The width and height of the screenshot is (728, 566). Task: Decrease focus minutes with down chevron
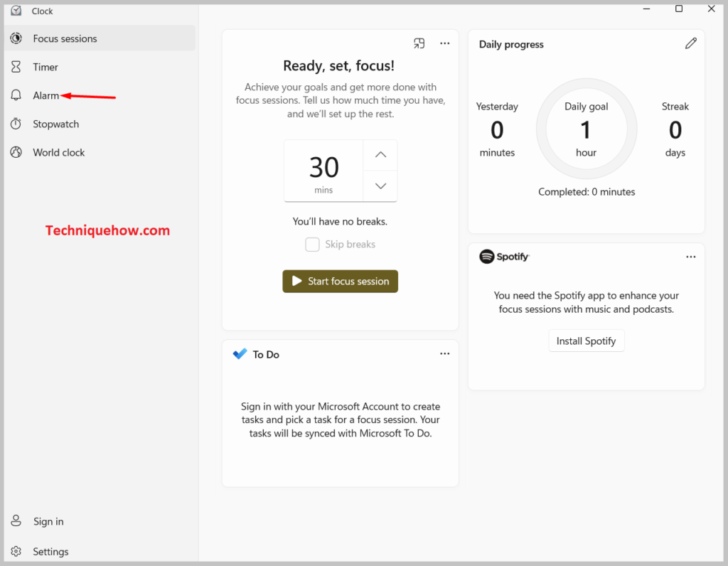(380, 186)
